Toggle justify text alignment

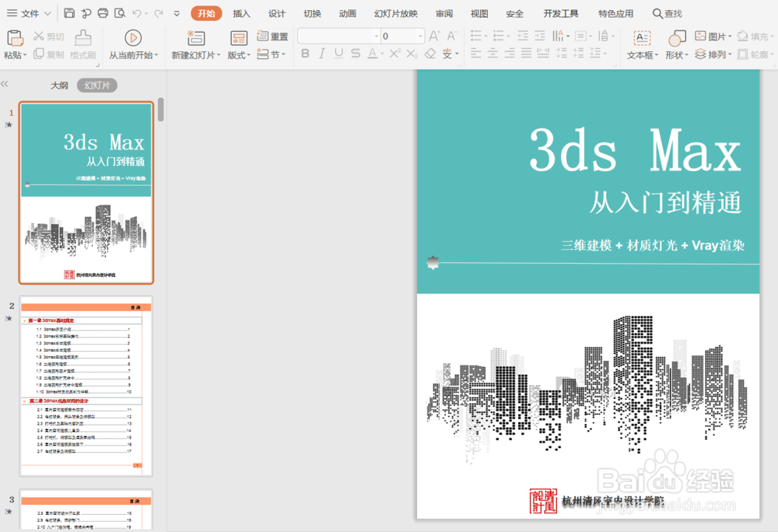click(527, 53)
